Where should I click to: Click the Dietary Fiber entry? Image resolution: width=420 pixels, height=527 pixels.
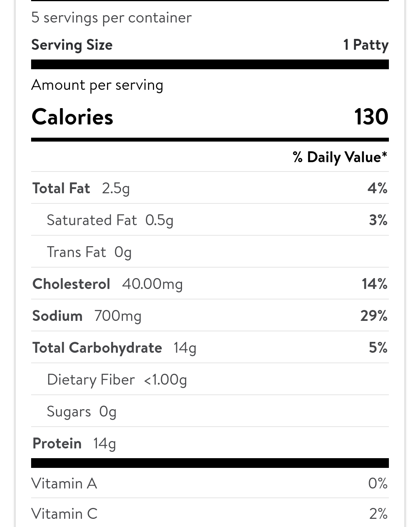[117, 380]
